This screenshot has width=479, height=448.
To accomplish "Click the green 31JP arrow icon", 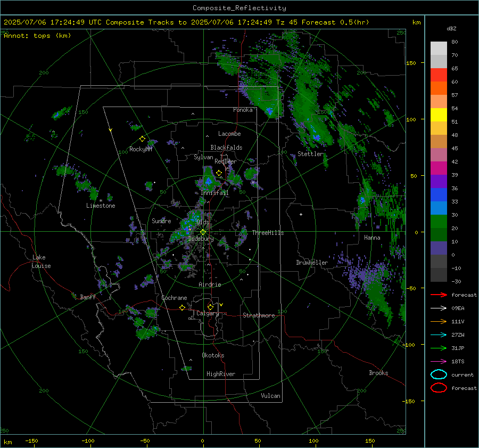I will pyautogui.click(x=439, y=348).
